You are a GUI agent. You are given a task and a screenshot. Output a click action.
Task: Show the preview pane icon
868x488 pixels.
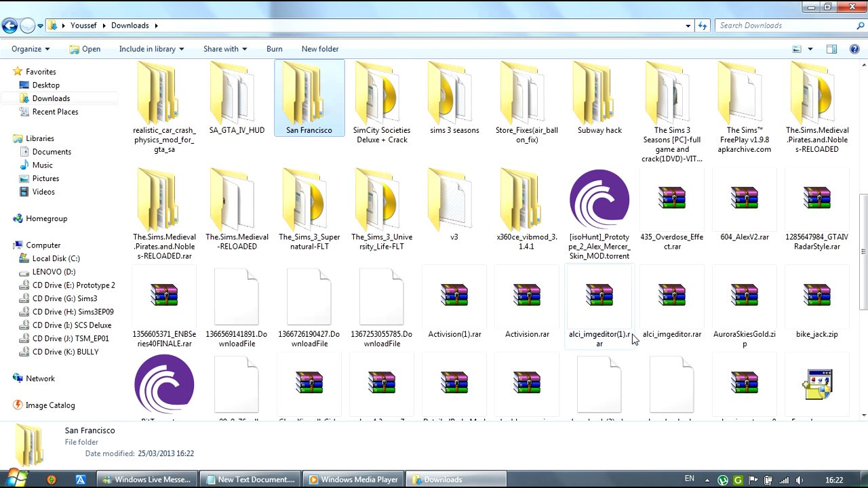831,49
